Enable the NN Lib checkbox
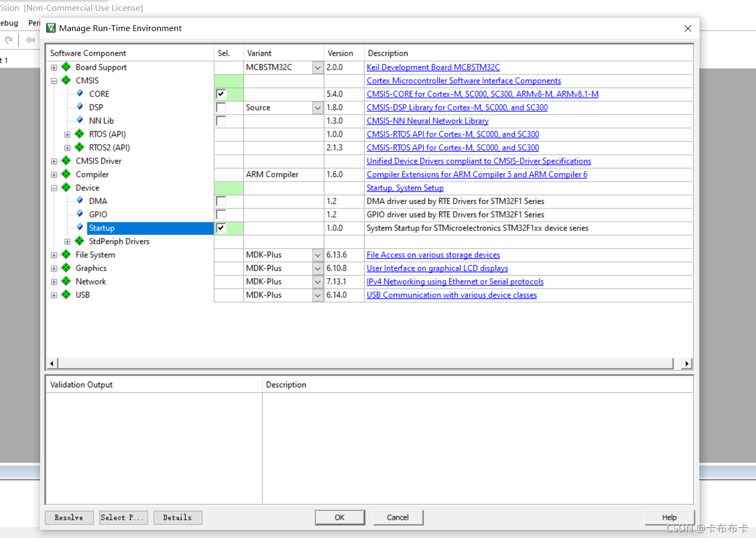Viewport: 756px width, 538px height. 221,121
